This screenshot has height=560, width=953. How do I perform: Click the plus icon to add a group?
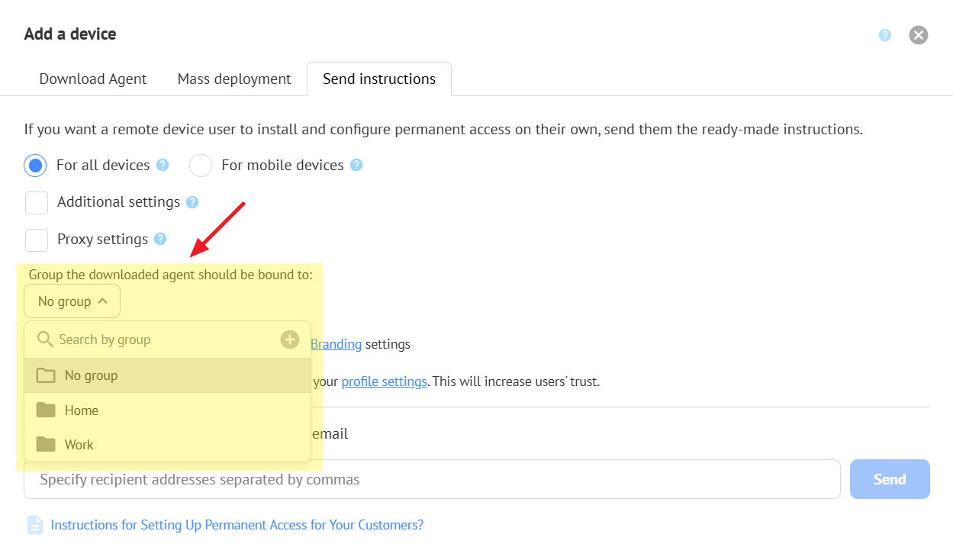290,340
